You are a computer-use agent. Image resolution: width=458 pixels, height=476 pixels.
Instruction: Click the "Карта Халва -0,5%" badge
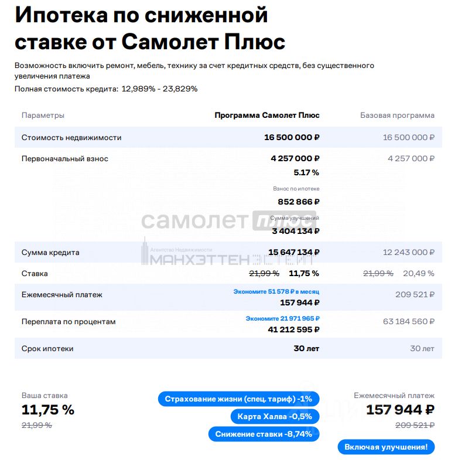pyautogui.click(x=275, y=416)
